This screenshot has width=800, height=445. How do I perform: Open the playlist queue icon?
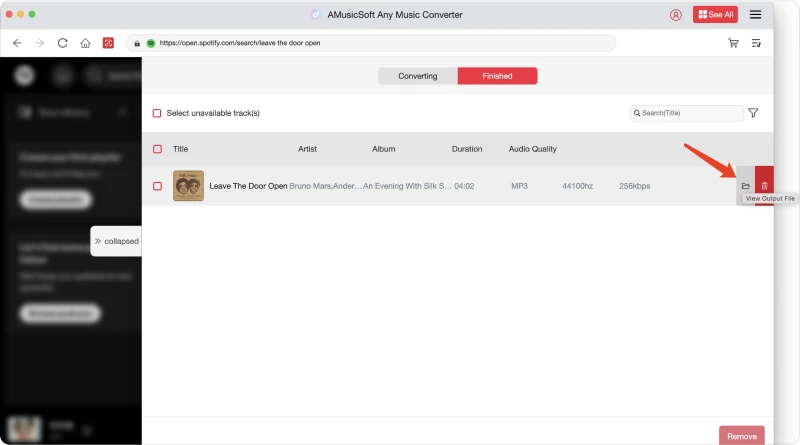click(x=756, y=43)
